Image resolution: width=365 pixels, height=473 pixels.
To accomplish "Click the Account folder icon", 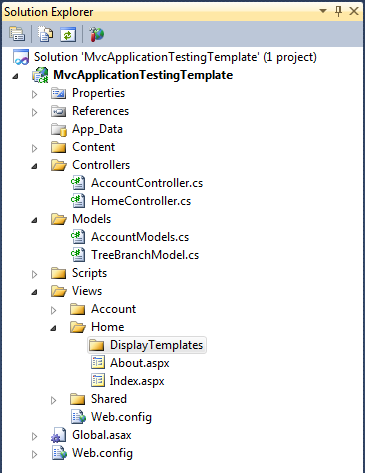I will click(78, 309).
